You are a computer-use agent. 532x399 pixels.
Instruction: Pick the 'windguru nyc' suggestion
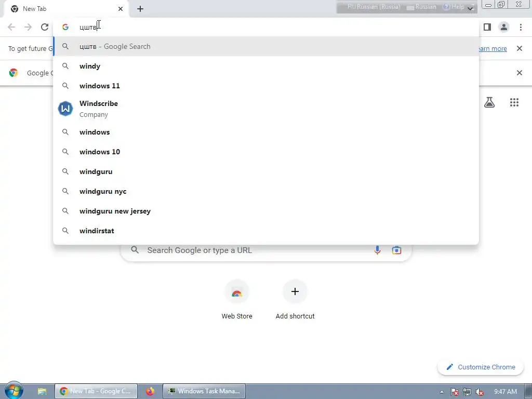click(x=267, y=191)
